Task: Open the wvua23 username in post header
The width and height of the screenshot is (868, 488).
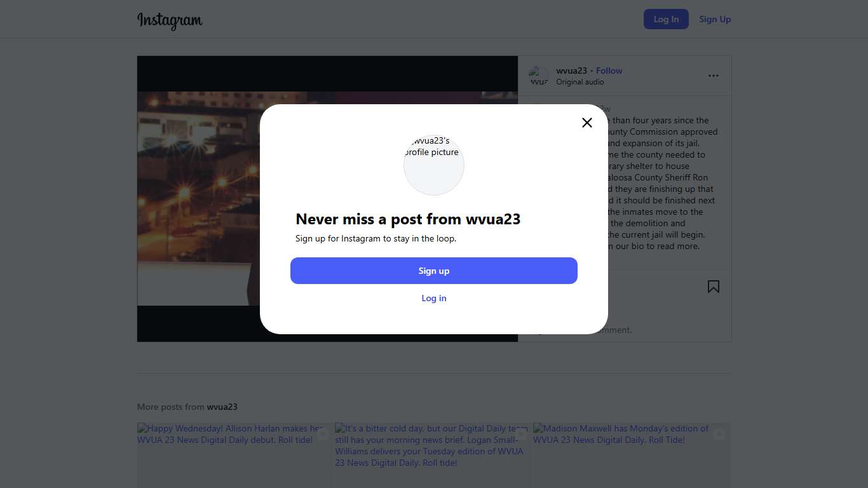Action: (571, 71)
